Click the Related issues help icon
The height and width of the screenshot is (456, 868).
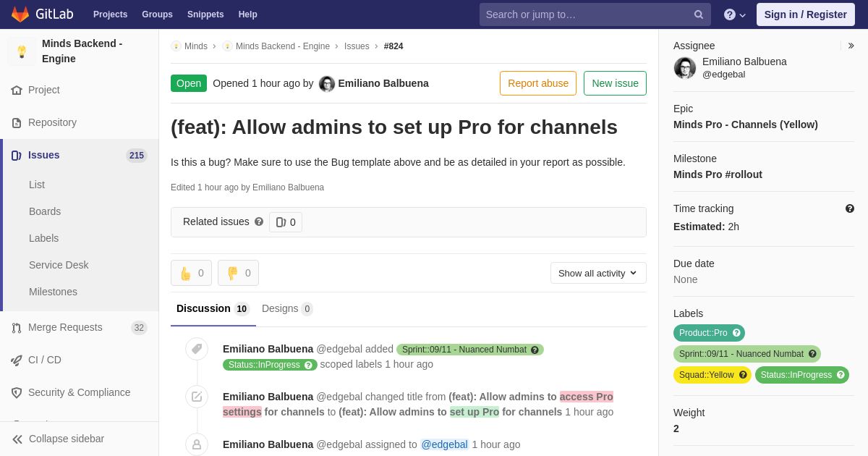(259, 222)
